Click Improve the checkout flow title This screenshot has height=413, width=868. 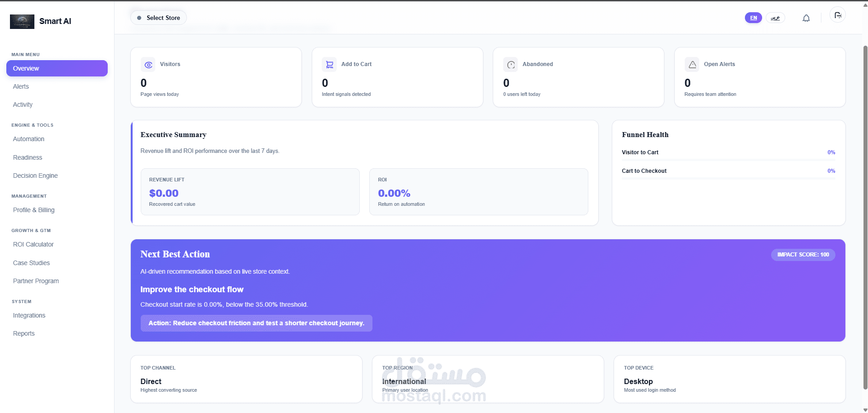pyautogui.click(x=192, y=290)
